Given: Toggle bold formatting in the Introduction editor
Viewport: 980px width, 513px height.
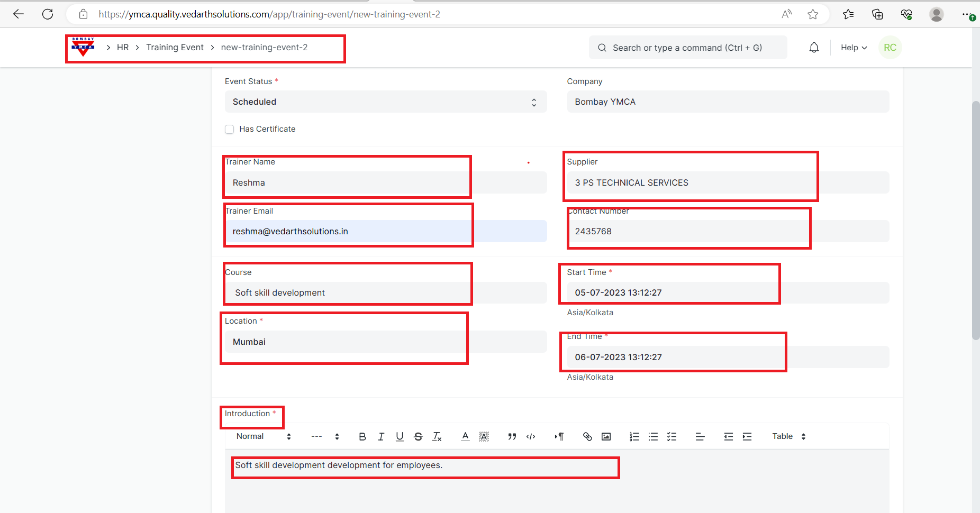Looking at the screenshot, I should [362, 436].
